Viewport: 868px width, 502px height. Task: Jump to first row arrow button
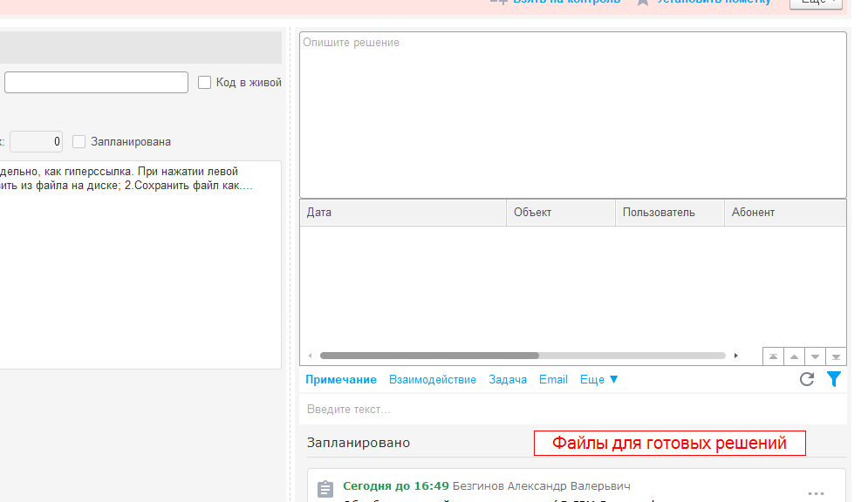click(x=773, y=356)
